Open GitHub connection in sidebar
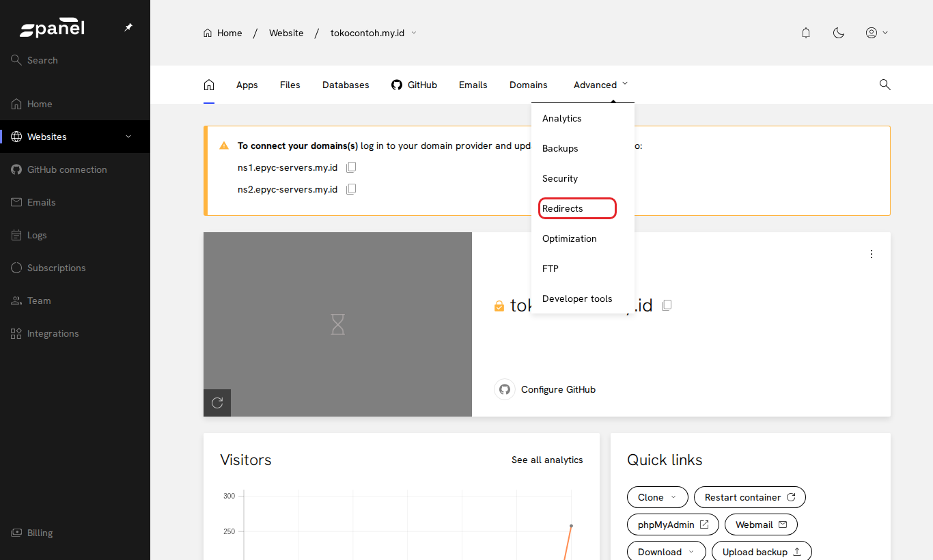The width and height of the screenshot is (933, 560). click(75, 169)
